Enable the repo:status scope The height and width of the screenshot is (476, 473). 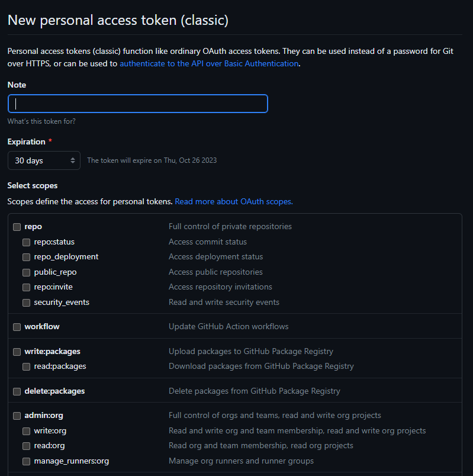(x=27, y=242)
